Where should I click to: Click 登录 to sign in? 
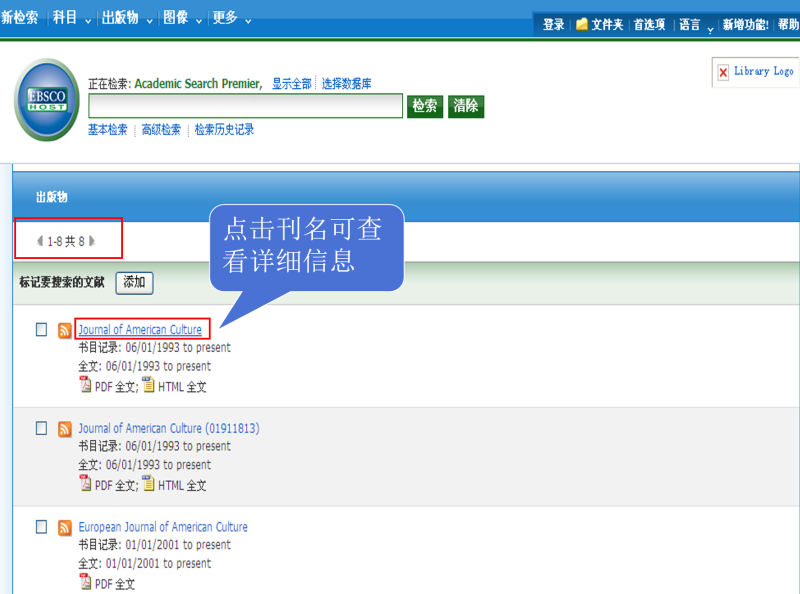(x=554, y=24)
